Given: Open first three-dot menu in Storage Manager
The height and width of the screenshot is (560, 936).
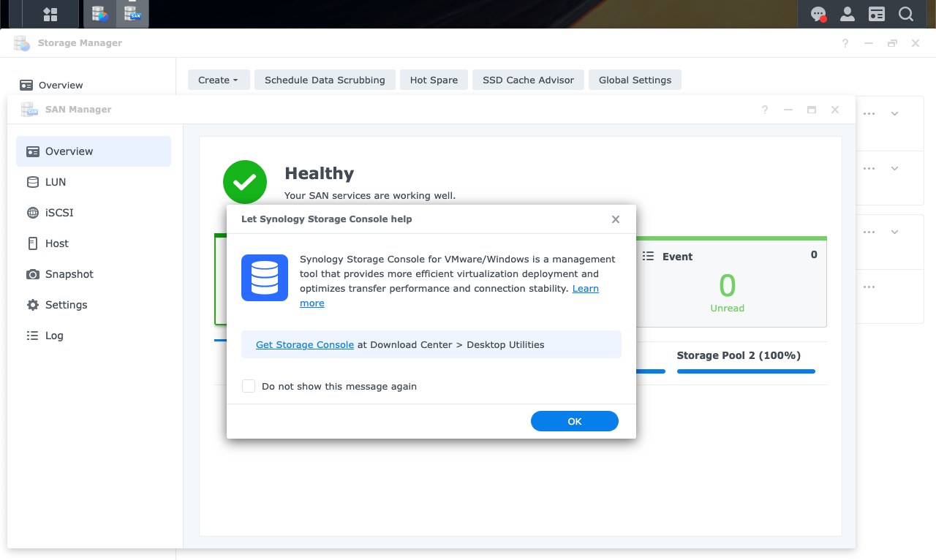Looking at the screenshot, I should point(869,113).
